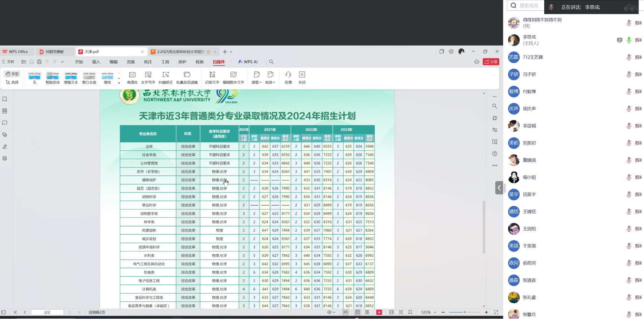Switch to the 批注 annotation ribbon tab
This screenshot has width=644, height=319.
click(148, 62)
